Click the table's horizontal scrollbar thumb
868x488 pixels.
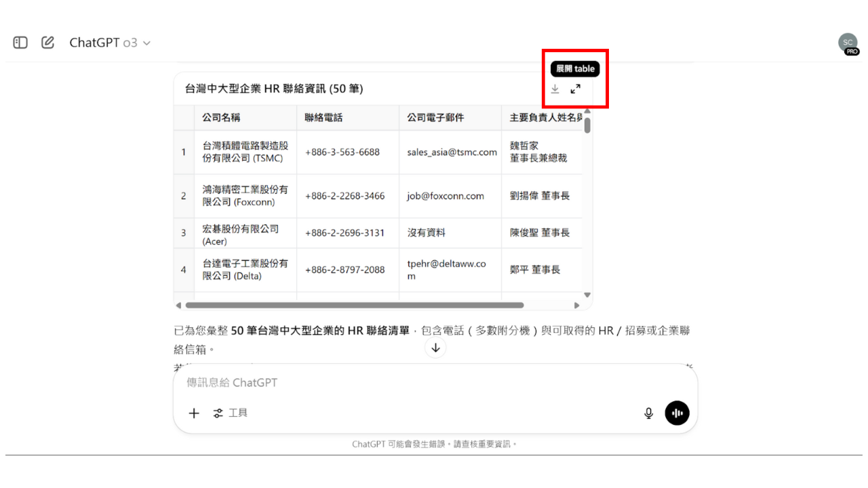pos(355,305)
